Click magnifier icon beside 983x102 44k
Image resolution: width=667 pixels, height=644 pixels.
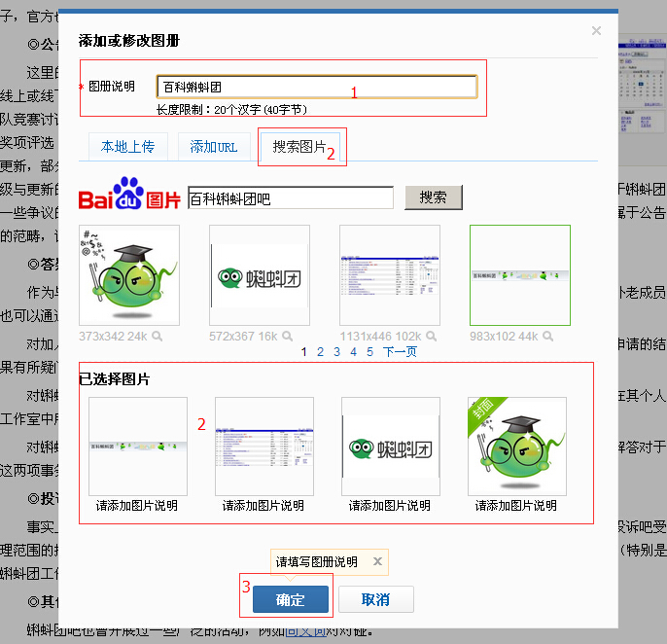coord(547,336)
